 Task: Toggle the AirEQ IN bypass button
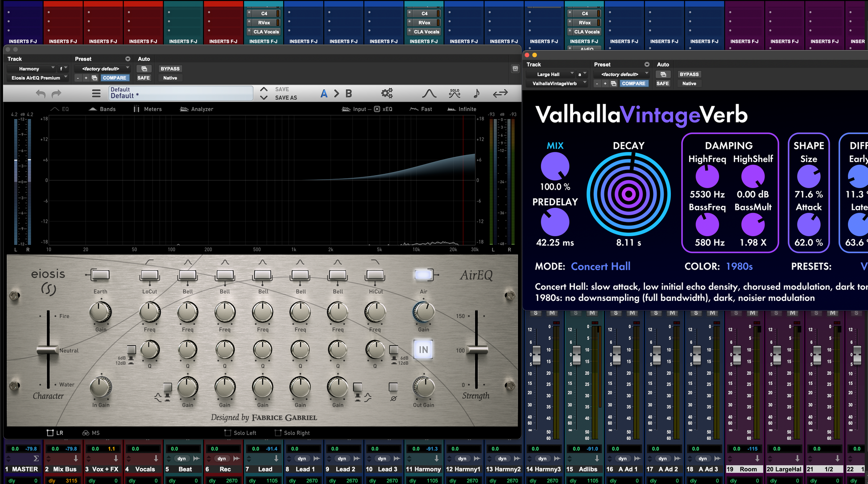tap(423, 350)
